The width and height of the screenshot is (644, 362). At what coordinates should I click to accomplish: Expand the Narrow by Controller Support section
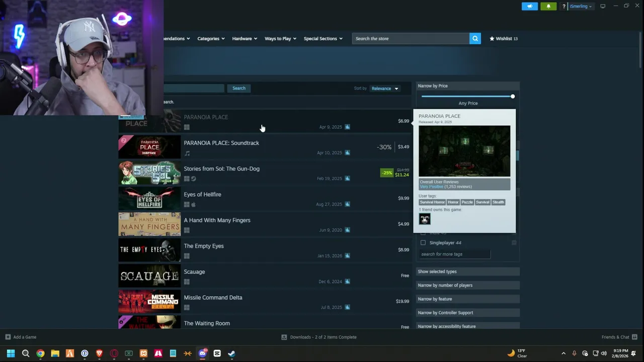[468, 313]
